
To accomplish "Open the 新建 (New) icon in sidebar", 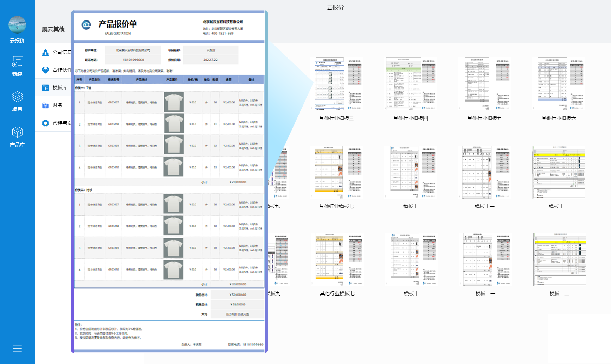I will point(17,62).
